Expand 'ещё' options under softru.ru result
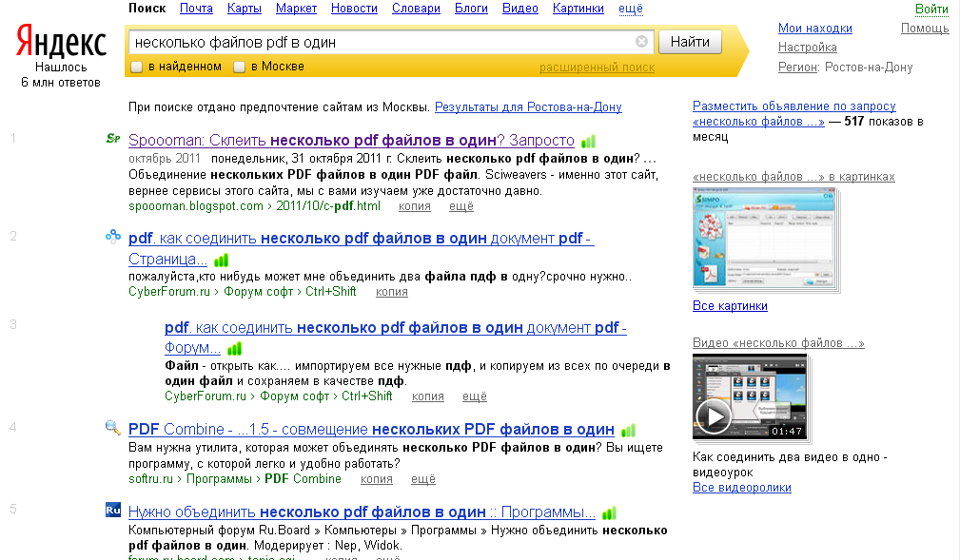Screen dimensions: 960x560 tap(423, 478)
